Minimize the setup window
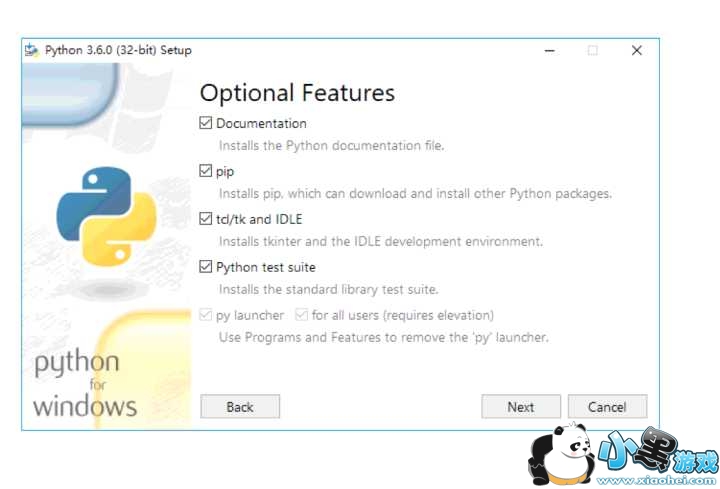 (x=548, y=50)
